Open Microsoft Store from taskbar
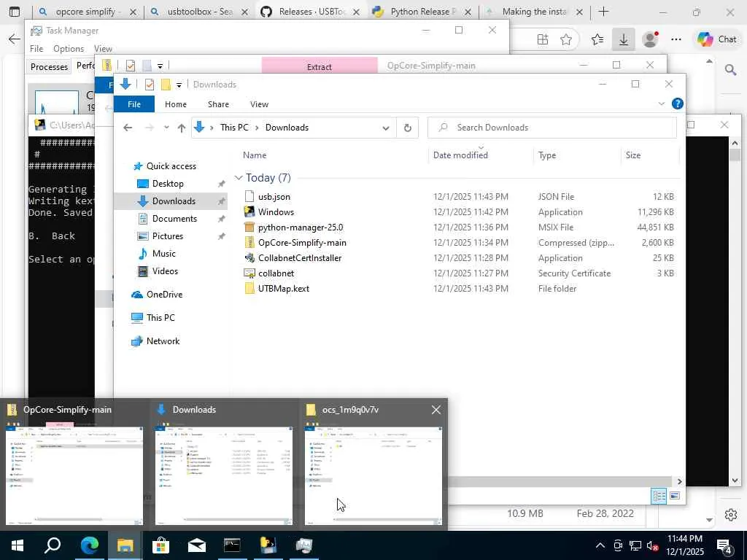The width and height of the screenshot is (747, 560). point(160,545)
